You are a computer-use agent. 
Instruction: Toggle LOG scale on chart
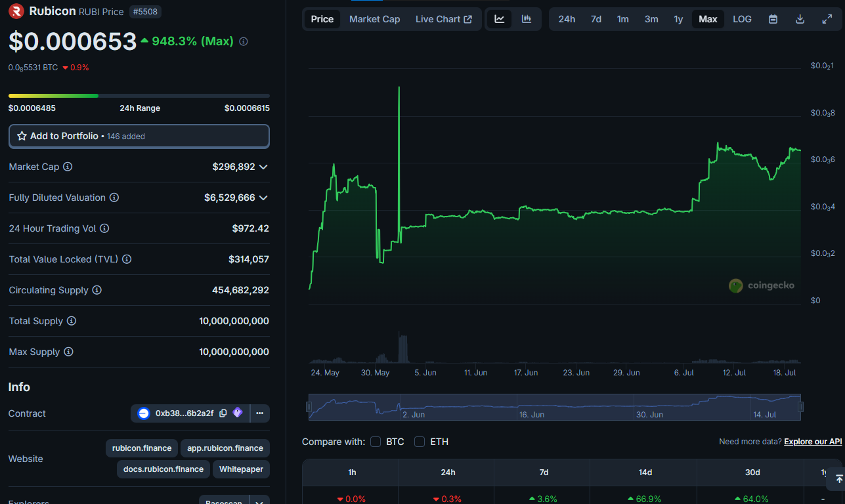[x=742, y=19]
